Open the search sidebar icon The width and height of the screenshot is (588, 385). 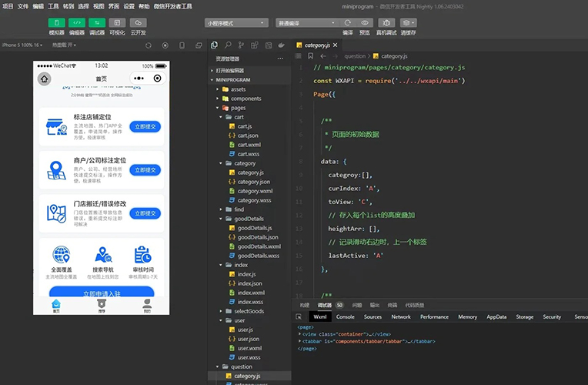pyautogui.click(x=228, y=45)
